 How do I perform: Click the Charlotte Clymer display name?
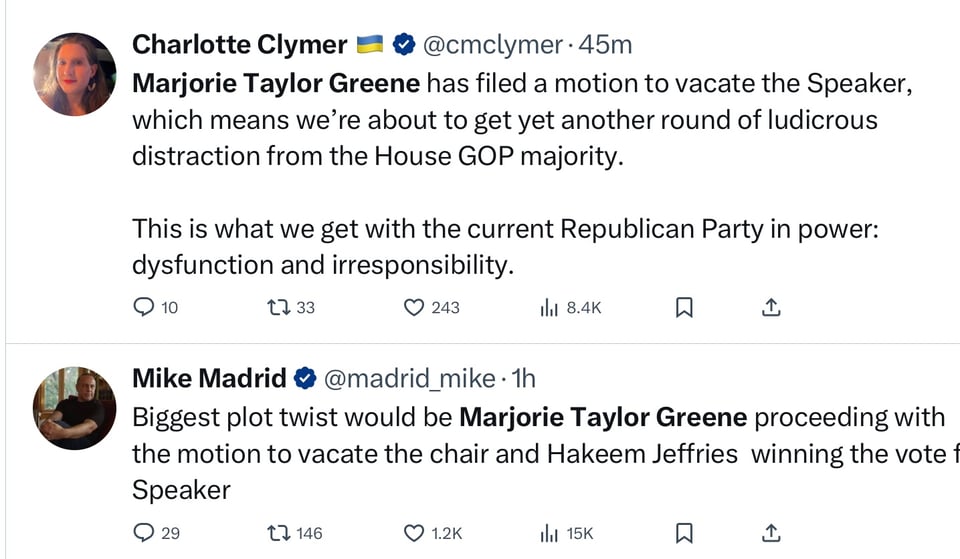pyautogui.click(x=239, y=45)
